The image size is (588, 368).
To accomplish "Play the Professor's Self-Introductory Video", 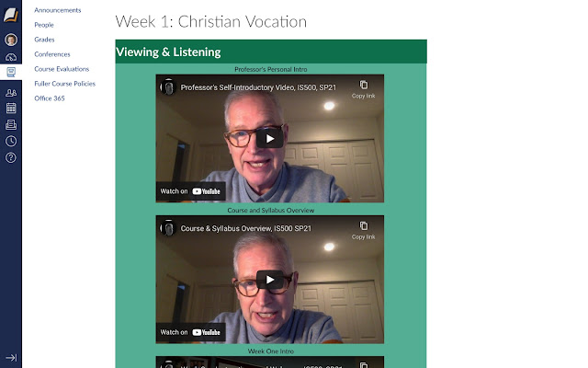I will tap(270, 139).
